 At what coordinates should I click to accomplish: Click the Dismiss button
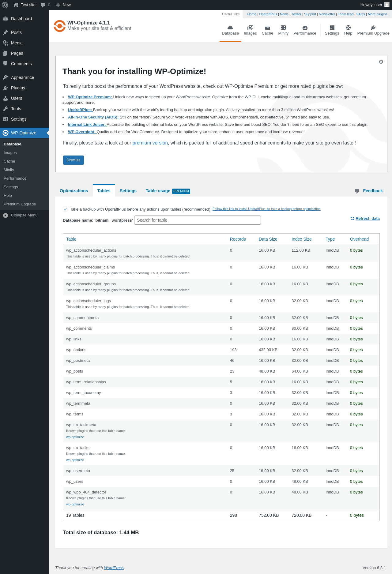tap(73, 160)
